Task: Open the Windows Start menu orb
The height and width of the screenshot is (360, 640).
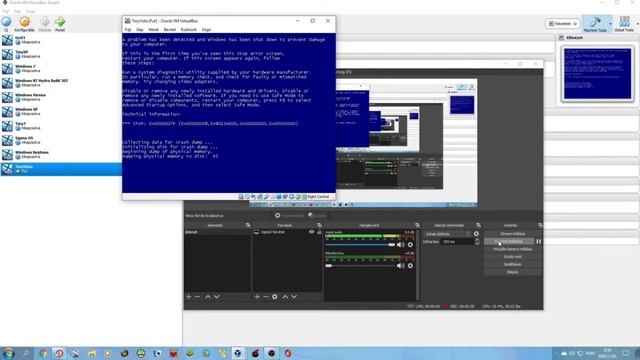Action: 9,353
